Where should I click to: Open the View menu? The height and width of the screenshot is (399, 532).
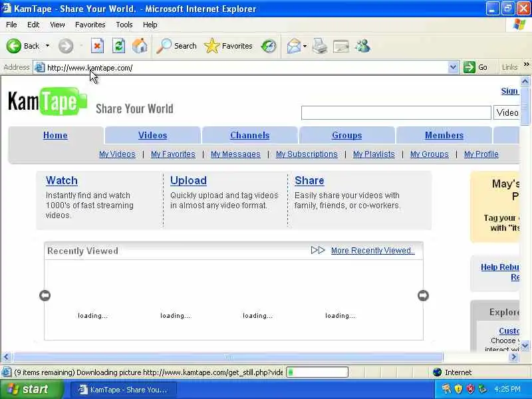click(x=57, y=25)
